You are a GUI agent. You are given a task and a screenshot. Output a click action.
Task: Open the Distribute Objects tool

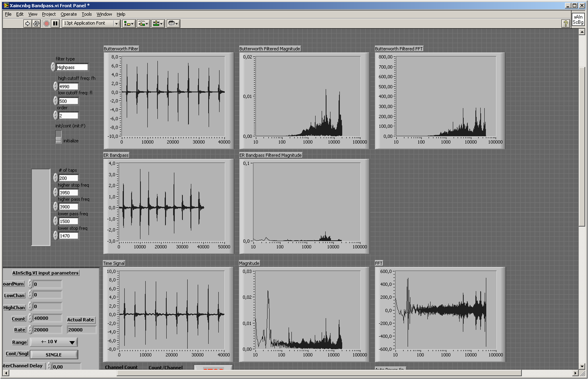click(143, 24)
